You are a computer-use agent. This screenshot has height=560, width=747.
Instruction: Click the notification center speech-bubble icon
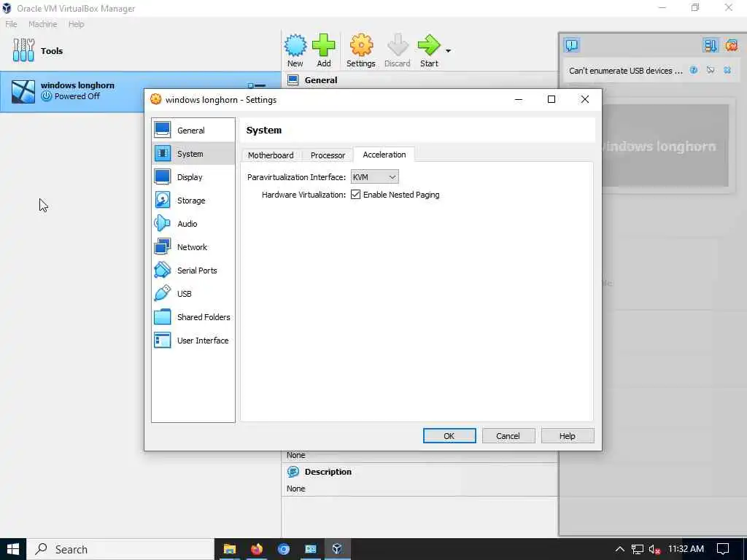coord(572,45)
